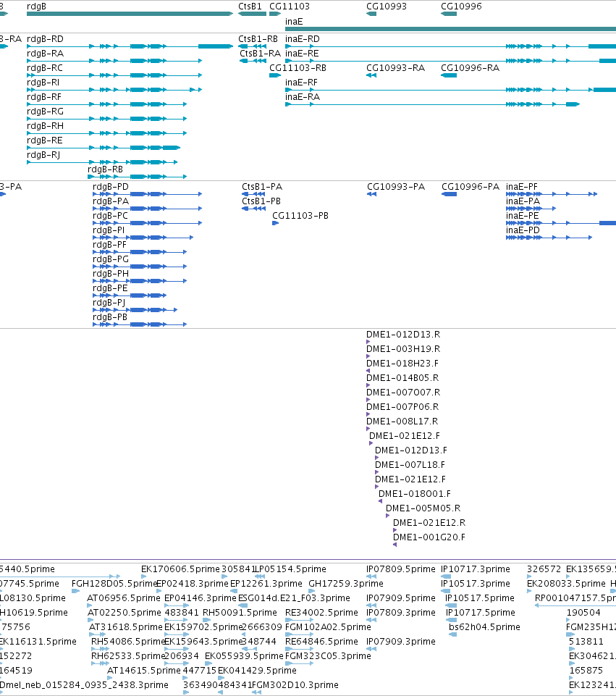This screenshot has width=616, height=696.
Task: Click feature label DME1-014B05.R
Action: click(402, 378)
